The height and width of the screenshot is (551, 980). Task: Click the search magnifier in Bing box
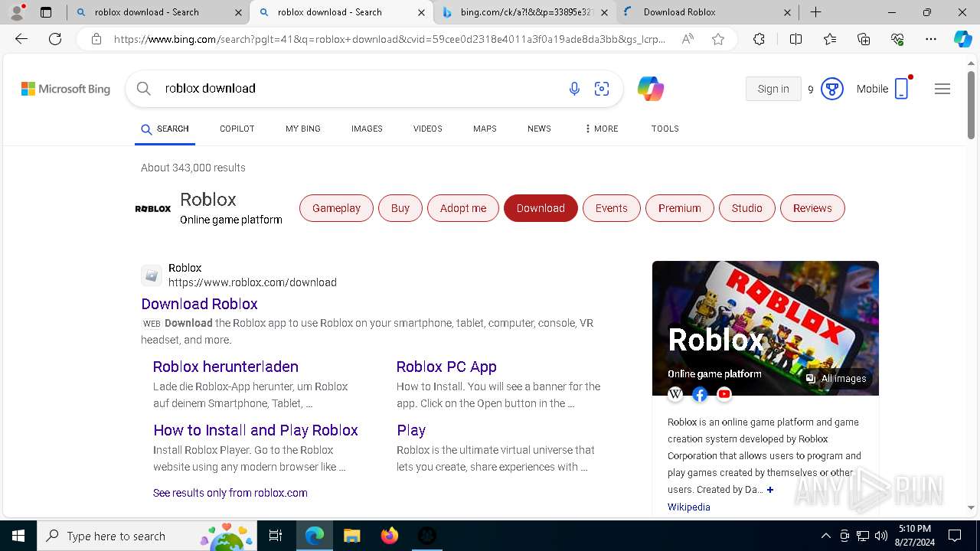143,89
